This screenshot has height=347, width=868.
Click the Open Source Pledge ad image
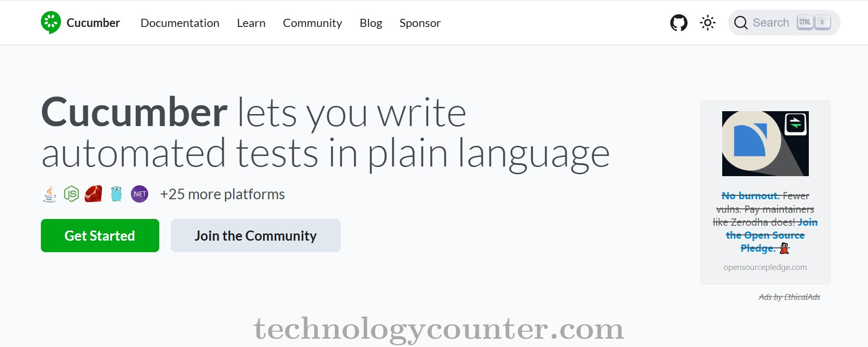click(x=765, y=143)
